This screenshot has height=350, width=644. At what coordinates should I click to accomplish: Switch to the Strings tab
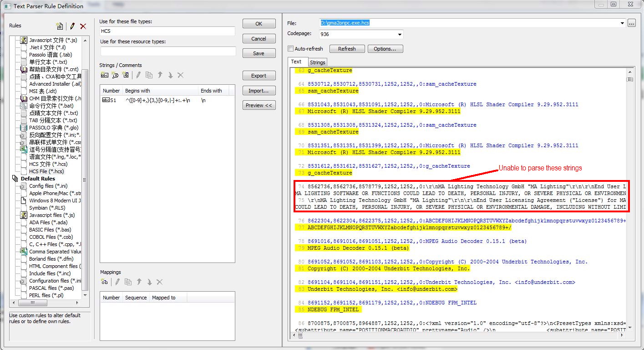pos(317,62)
